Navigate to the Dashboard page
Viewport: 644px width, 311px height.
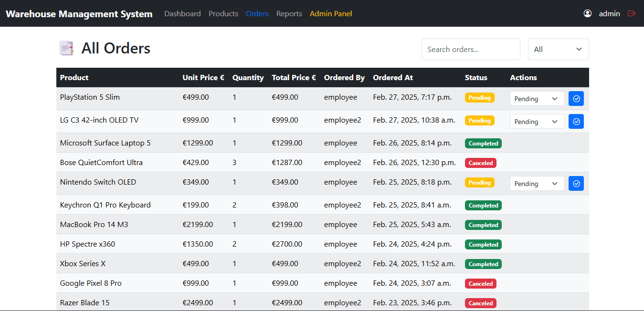(182, 13)
